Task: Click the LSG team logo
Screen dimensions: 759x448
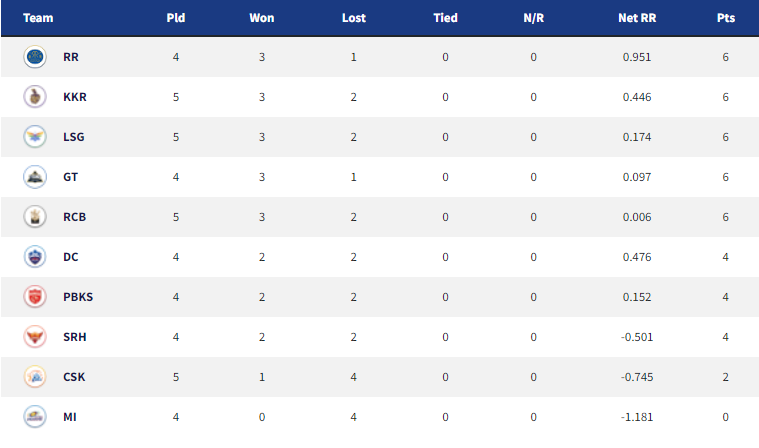Action: (x=35, y=137)
